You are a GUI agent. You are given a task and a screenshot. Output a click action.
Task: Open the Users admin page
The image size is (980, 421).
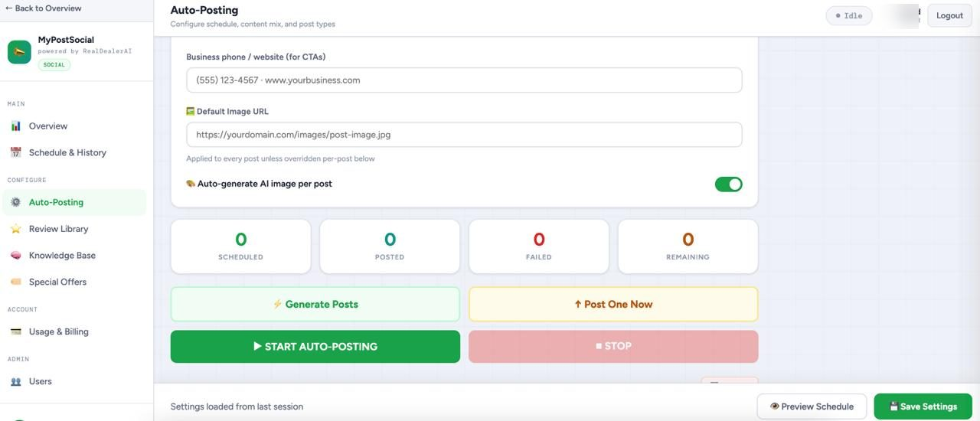[x=74, y=381]
